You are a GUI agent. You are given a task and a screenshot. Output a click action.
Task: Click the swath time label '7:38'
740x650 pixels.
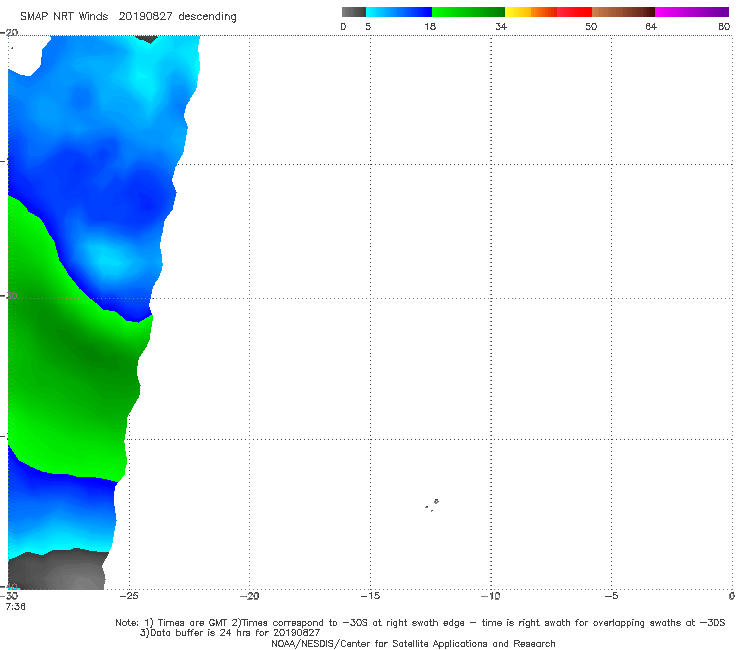[x=16, y=607]
